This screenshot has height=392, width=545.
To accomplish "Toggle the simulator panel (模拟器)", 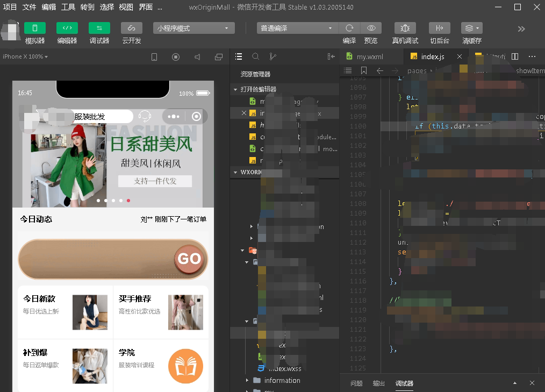I will point(35,28).
